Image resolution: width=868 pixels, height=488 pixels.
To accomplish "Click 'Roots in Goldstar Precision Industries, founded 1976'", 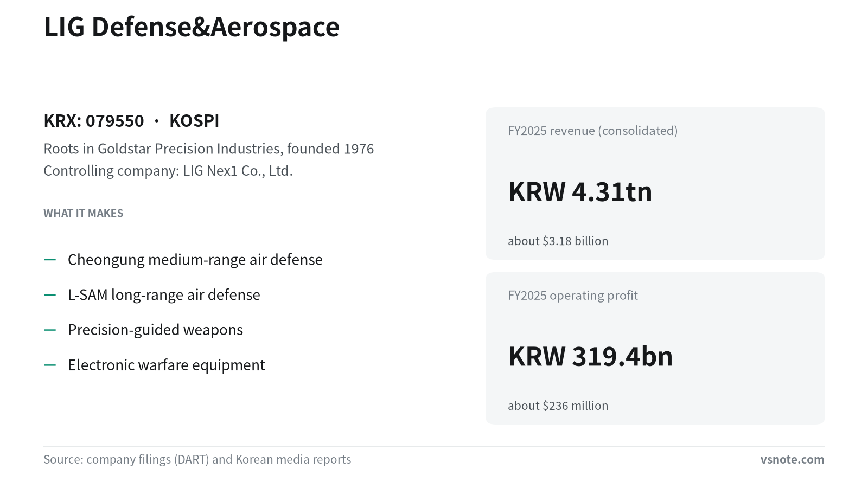I will tap(209, 149).
